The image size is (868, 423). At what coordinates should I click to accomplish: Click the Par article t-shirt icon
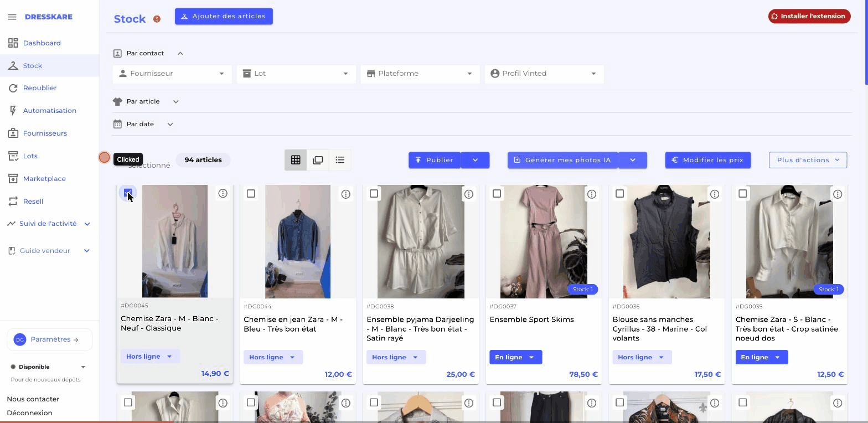coord(117,101)
